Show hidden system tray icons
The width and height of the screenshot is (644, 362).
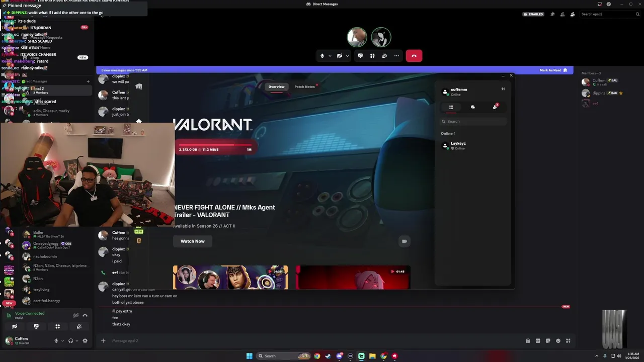[597, 356]
